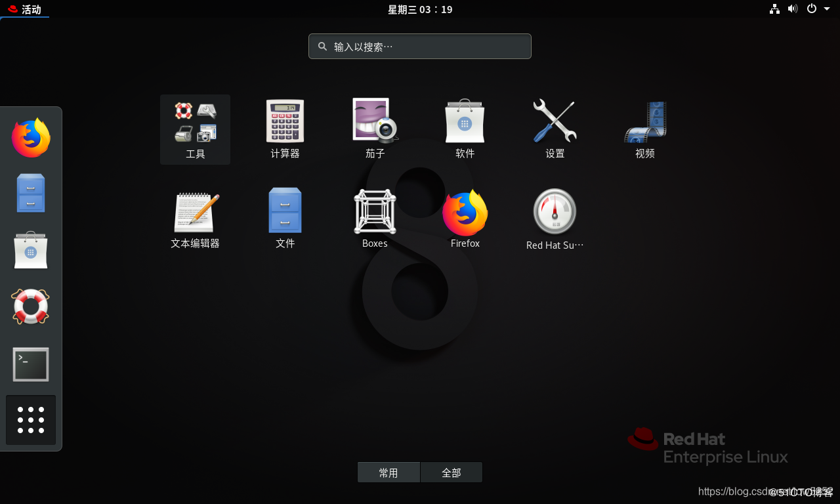Launch the 设置 (Settings) application
Viewport: 840px width, 504px height.
[x=555, y=129]
